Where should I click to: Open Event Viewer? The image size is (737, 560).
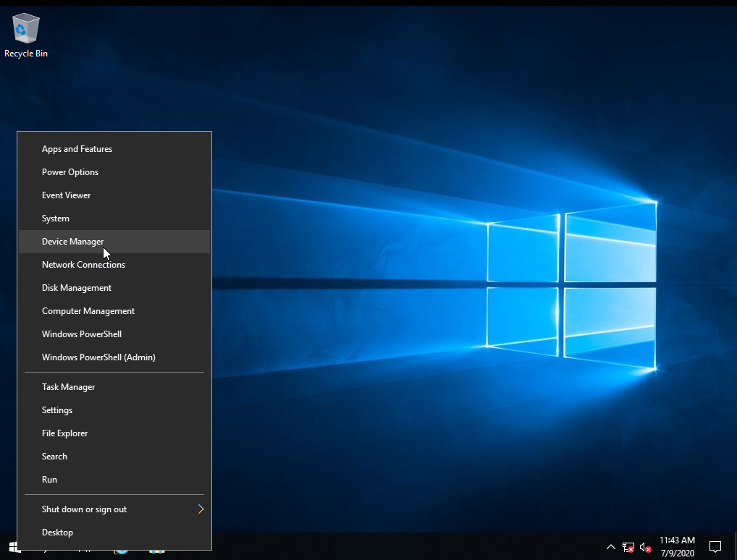click(114, 195)
